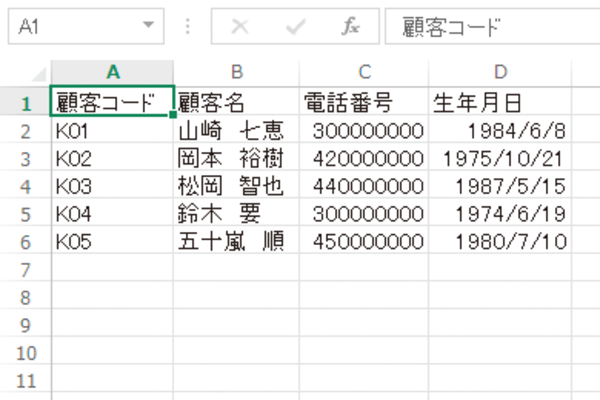The height and width of the screenshot is (400, 600).
Task: Click the Select All corner triangle
Action: coord(38,74)
